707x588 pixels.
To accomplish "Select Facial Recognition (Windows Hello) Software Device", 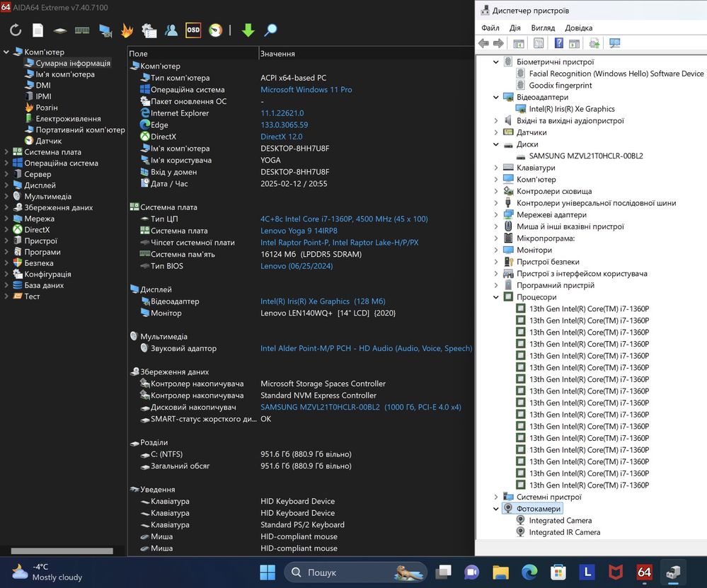I will coord(616,74).
